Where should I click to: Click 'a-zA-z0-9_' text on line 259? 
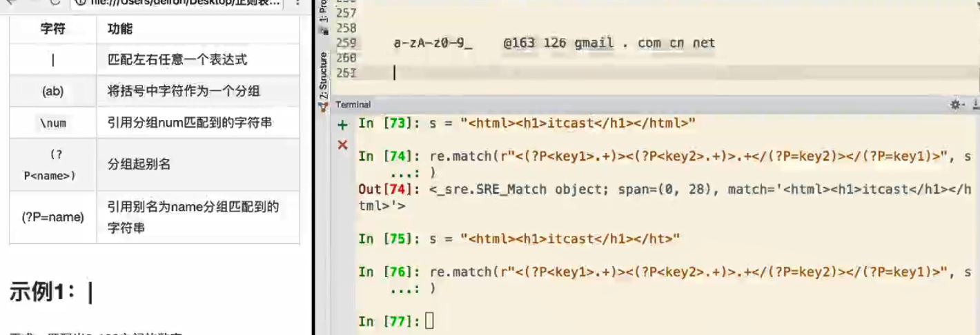coord(433,43)
